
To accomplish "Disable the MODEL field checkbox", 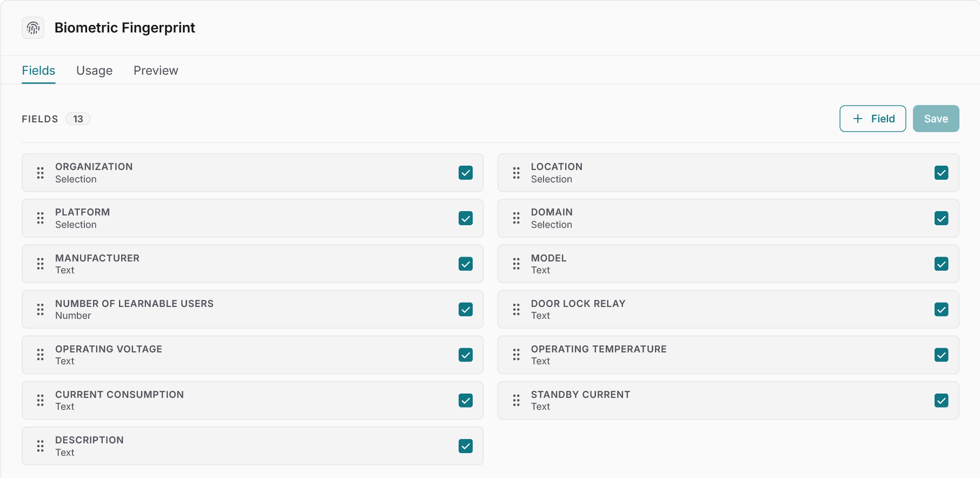I will coord(942,264).
